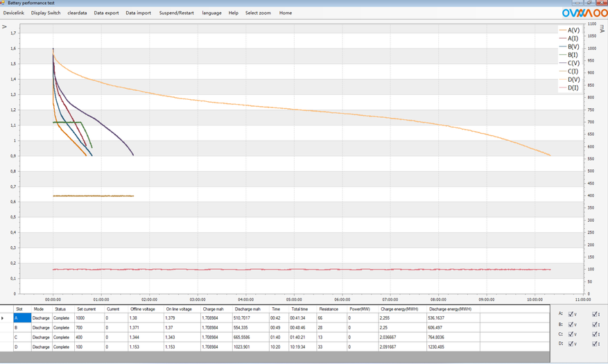Toggle slot B voltage (V) checkbox

coord(571,324)
